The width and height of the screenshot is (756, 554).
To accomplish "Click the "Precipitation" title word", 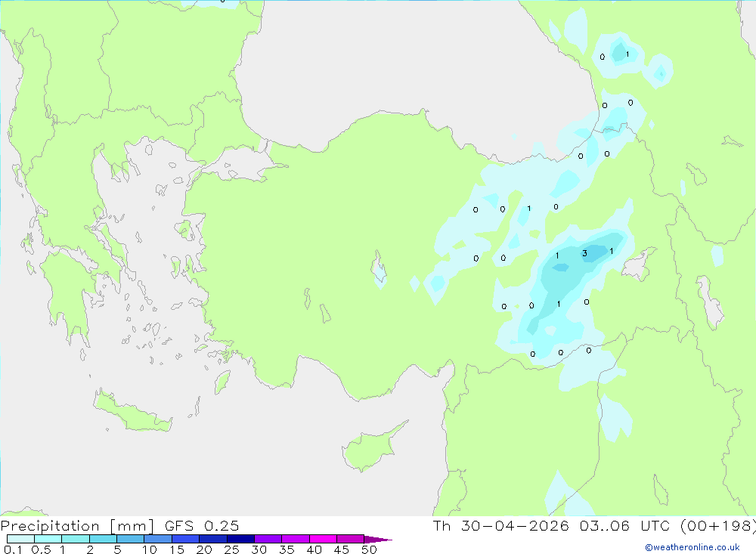I will pyautogui.click(x=50, y=526).
